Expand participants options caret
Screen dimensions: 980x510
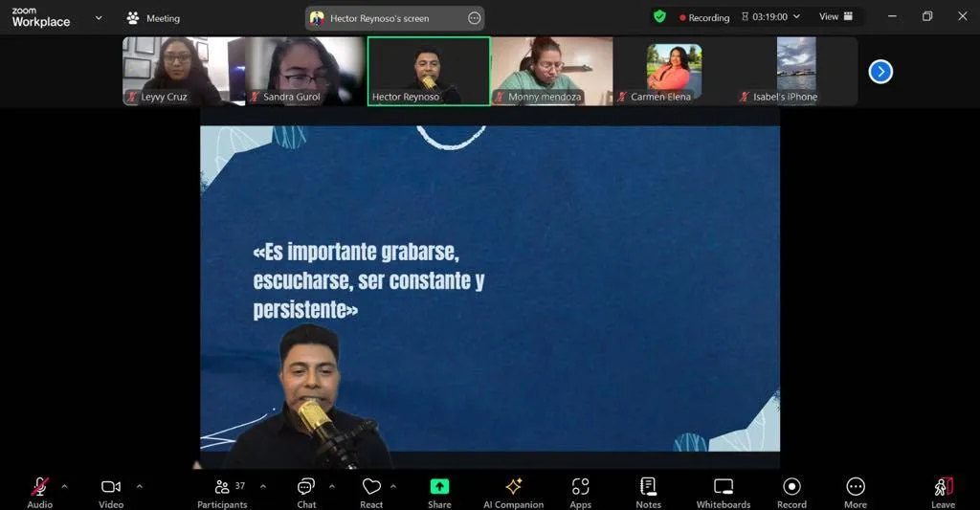tap(263, 486)
